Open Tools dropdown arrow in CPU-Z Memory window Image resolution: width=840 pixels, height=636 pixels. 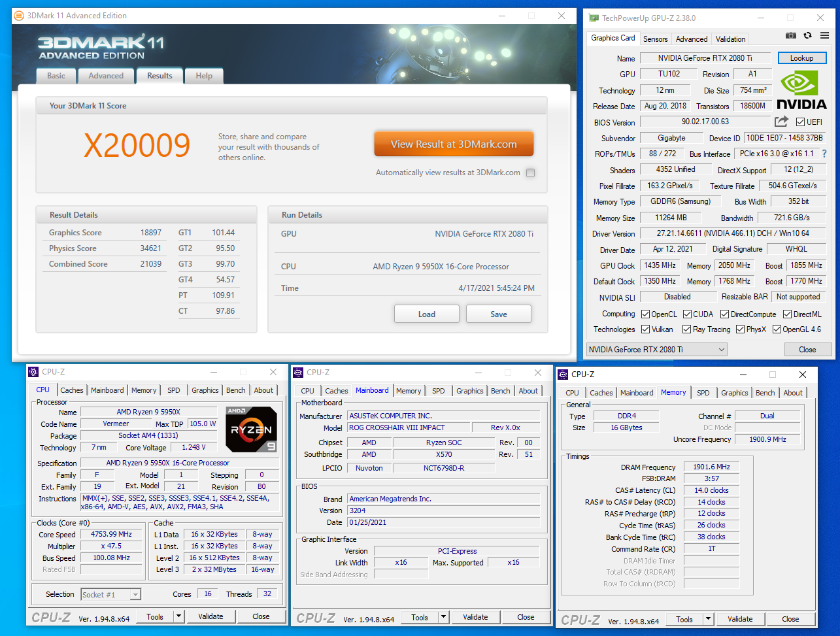[708, 619]
